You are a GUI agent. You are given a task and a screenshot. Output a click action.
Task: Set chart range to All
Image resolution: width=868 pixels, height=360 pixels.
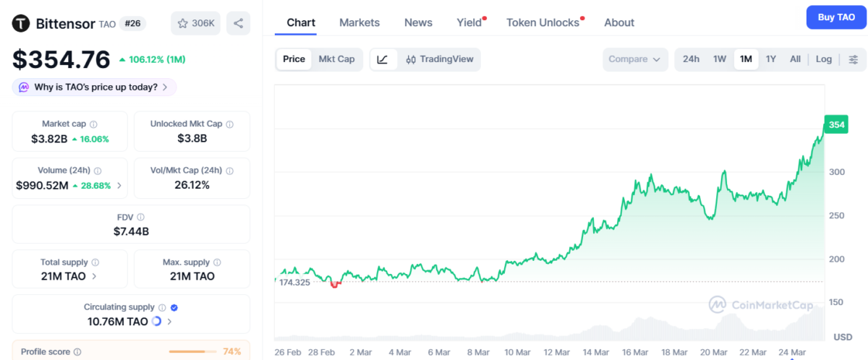[795, 59]
